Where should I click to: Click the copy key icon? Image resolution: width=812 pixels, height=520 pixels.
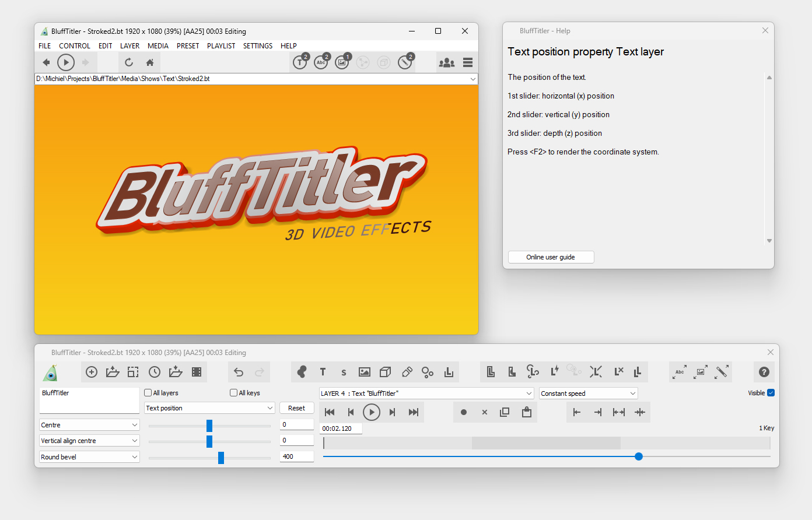505,412
